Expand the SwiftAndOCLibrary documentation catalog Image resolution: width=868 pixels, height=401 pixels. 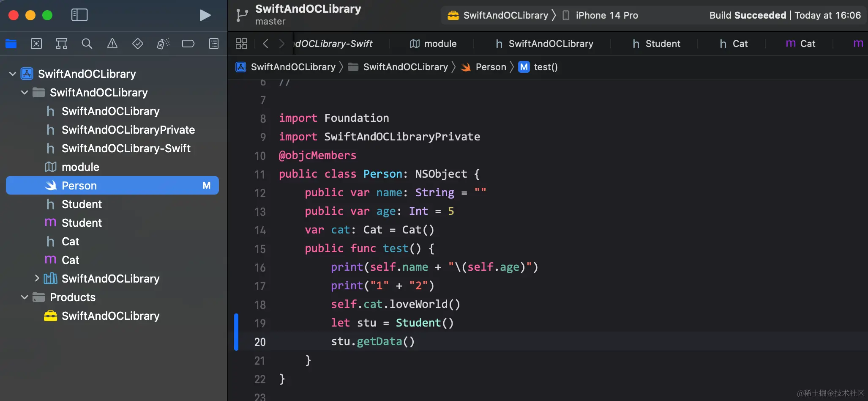[x=37, y=278]
